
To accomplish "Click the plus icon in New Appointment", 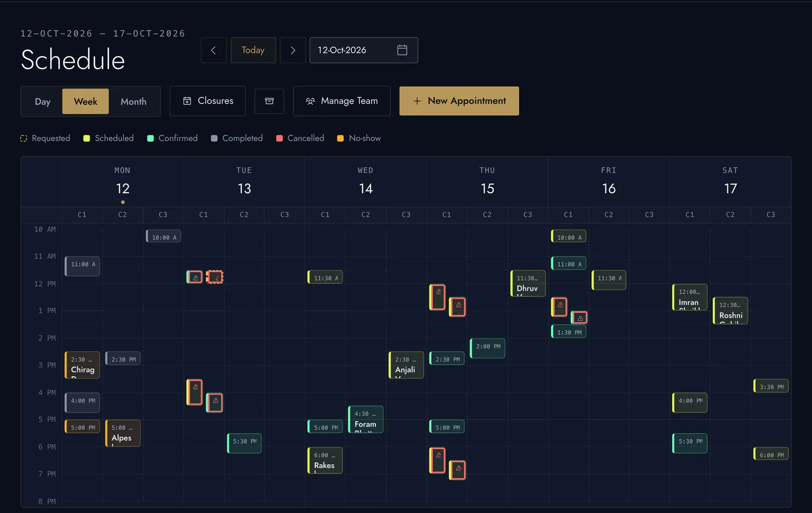I will point(417,101).
